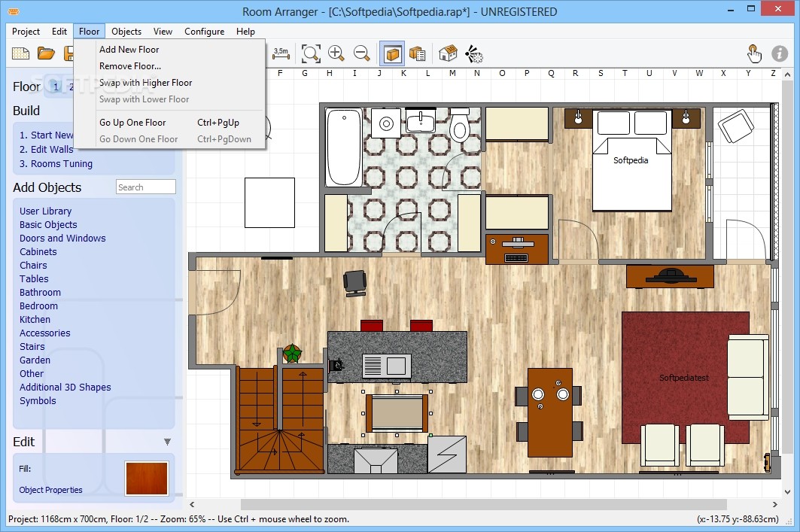Open Additional 3D Shapes category
This screenshot has height=532, width=800.
coord(65,387)
